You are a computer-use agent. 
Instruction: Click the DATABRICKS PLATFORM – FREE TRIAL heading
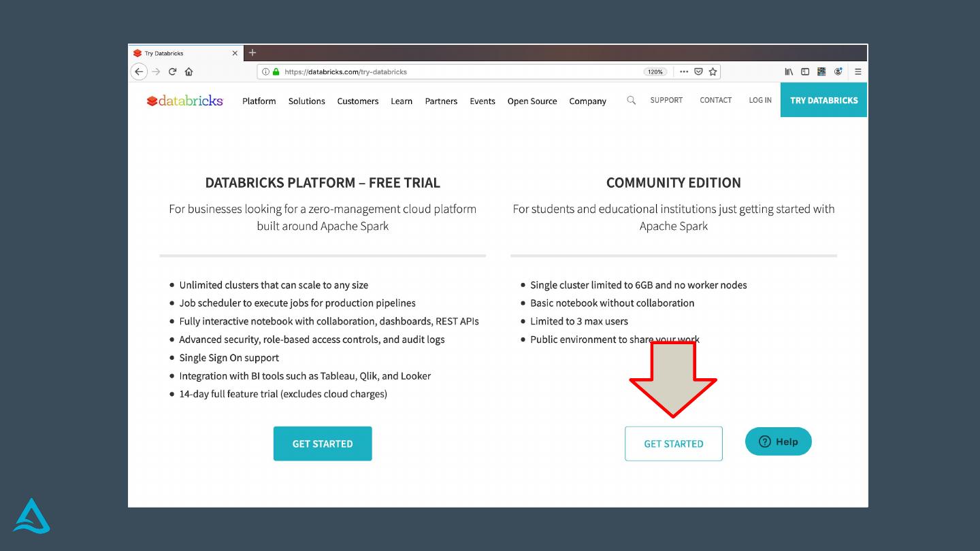323,182
